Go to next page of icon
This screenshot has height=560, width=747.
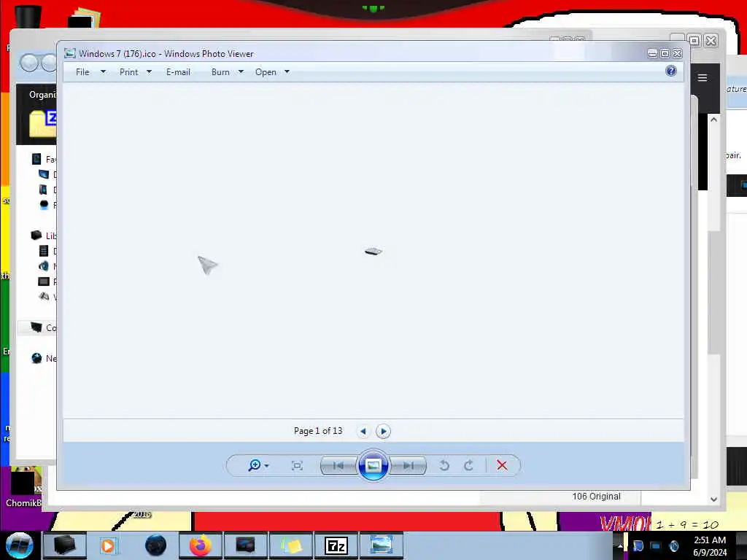(383, 431)
